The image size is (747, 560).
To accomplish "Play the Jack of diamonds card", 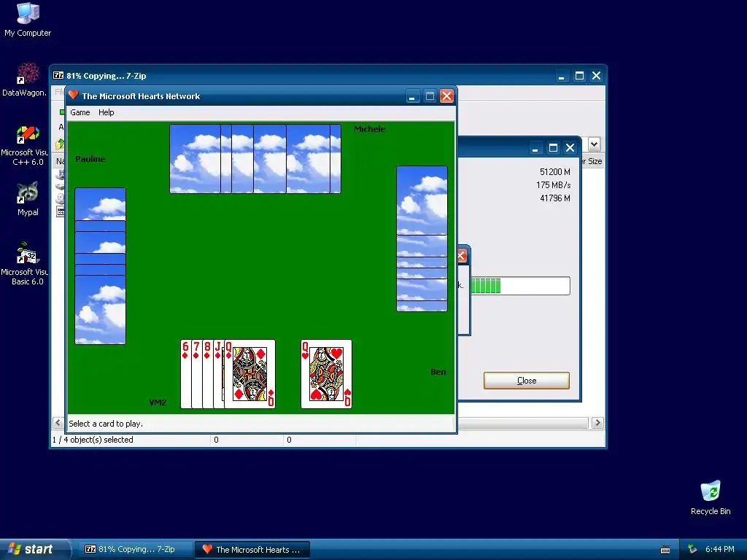I will pos(218,374).
